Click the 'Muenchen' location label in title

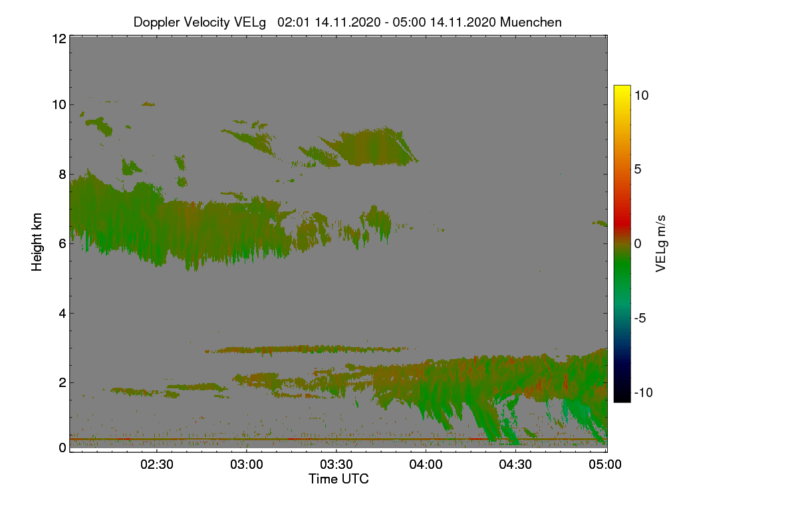pos(531,22)
